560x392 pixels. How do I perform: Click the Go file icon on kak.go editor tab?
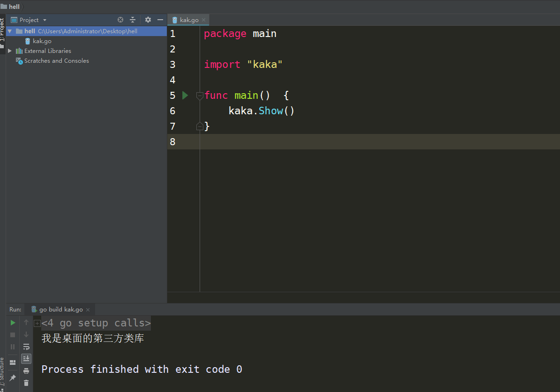[x=175, y=20]
